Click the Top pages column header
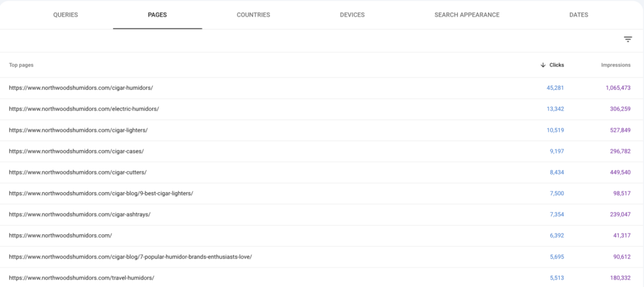Viewport: 644px width, 287px height. point(21,65)
